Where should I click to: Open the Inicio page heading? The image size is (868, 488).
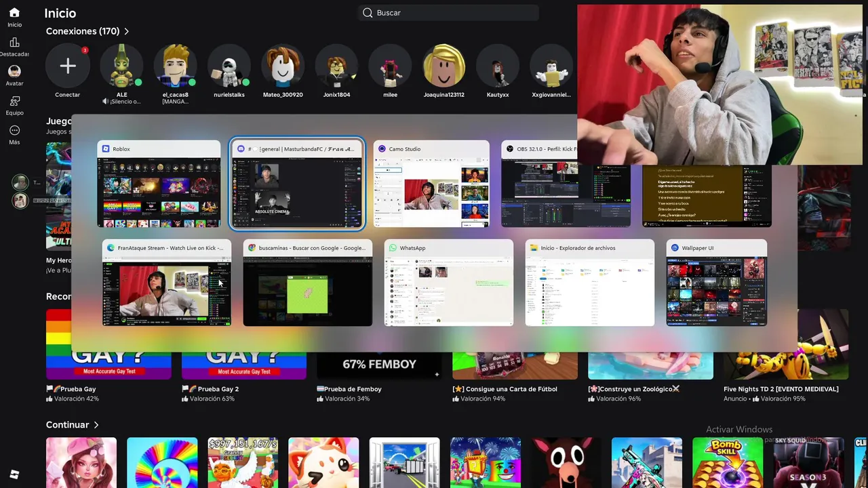(60, 13)
